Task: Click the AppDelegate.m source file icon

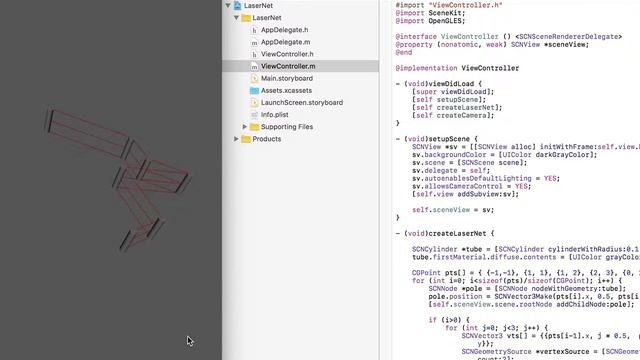Action: tap(254, 42)
